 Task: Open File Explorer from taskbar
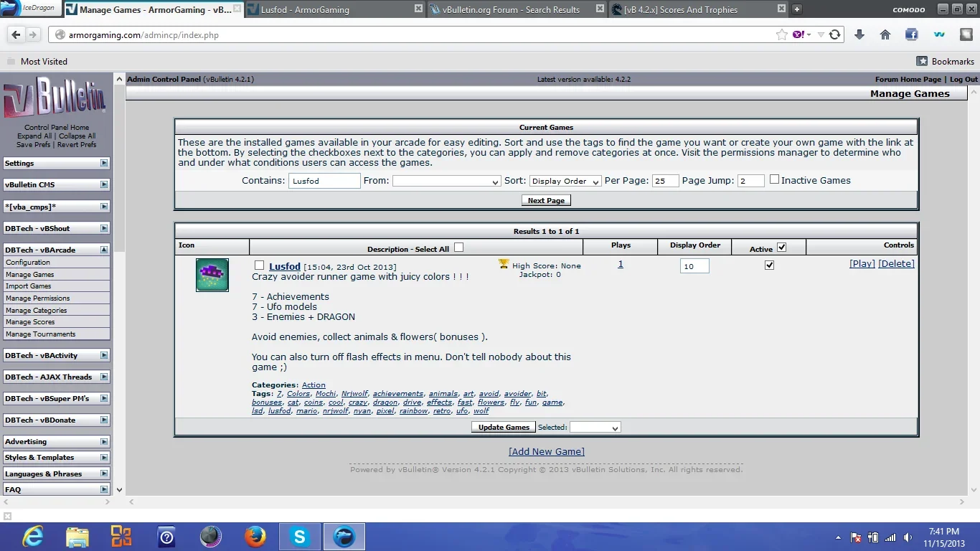77,536
